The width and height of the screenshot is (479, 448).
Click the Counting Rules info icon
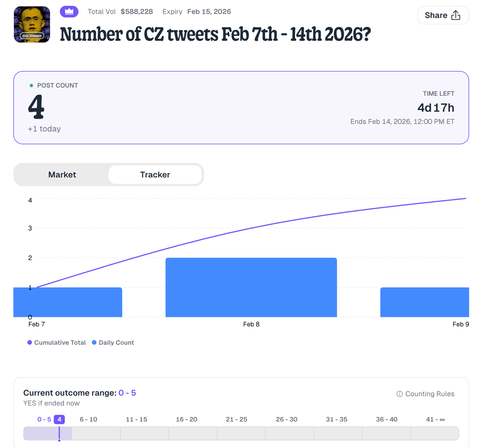tap(400, 394)
